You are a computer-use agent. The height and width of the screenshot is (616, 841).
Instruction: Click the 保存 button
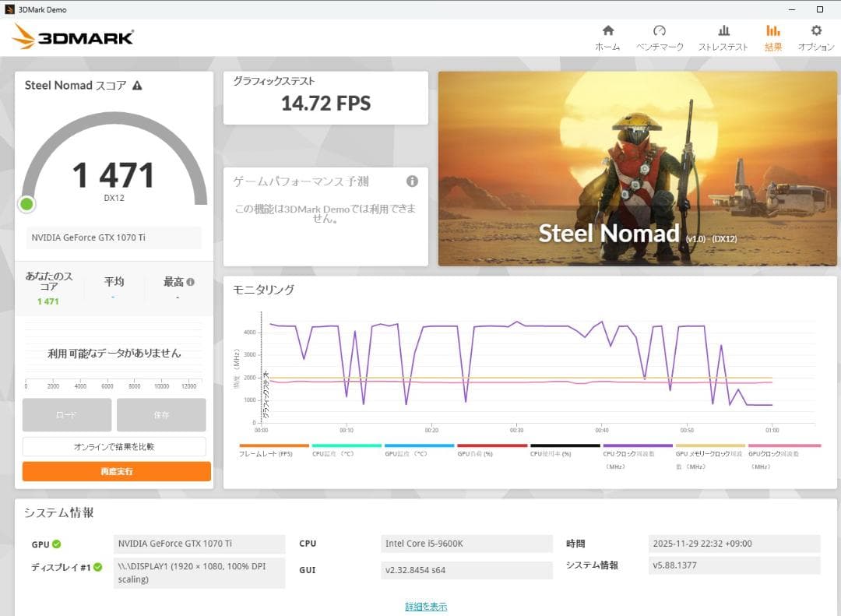[161, 415]
